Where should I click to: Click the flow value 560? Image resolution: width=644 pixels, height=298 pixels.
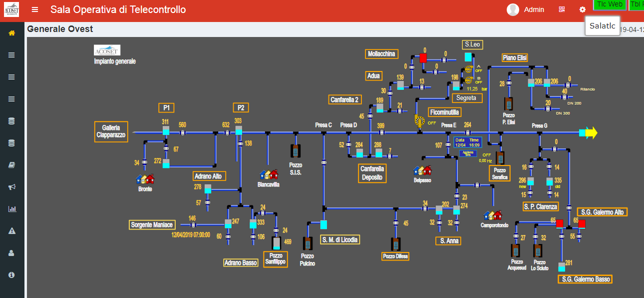182,125
